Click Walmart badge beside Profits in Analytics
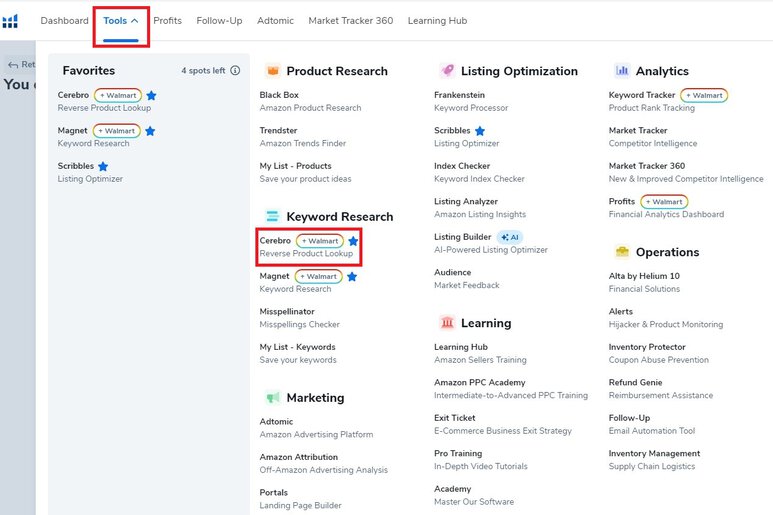This screenshot has width=773, height=515. [664, 202]
